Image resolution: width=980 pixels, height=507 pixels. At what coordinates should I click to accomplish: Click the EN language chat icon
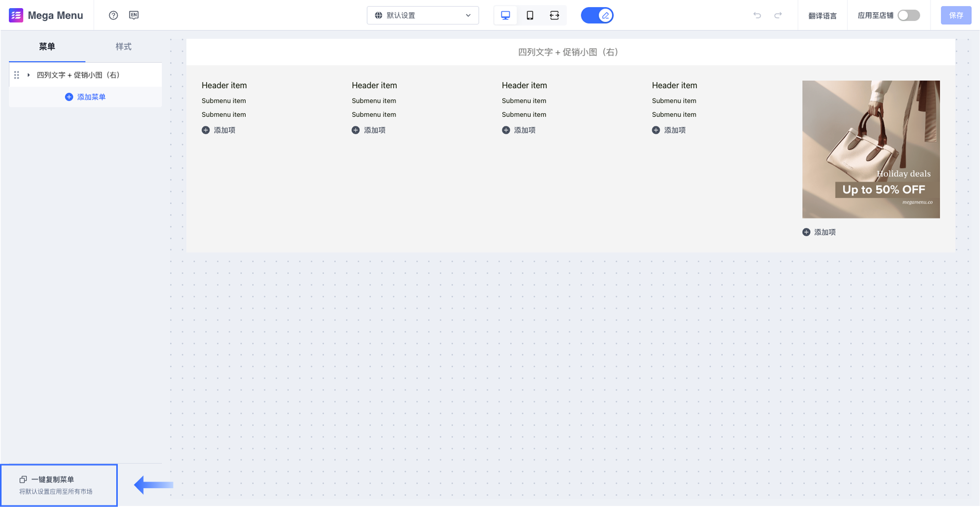[134, 15]
